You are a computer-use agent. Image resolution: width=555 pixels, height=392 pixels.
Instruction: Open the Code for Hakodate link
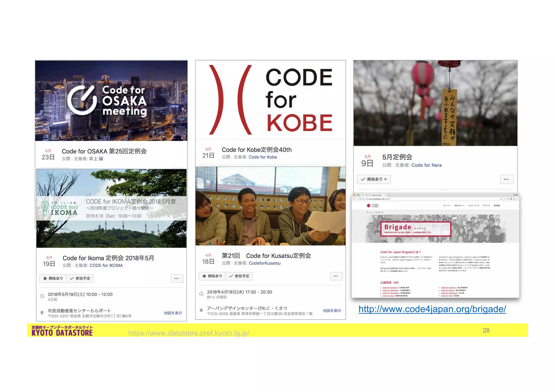tap(391, 290)
